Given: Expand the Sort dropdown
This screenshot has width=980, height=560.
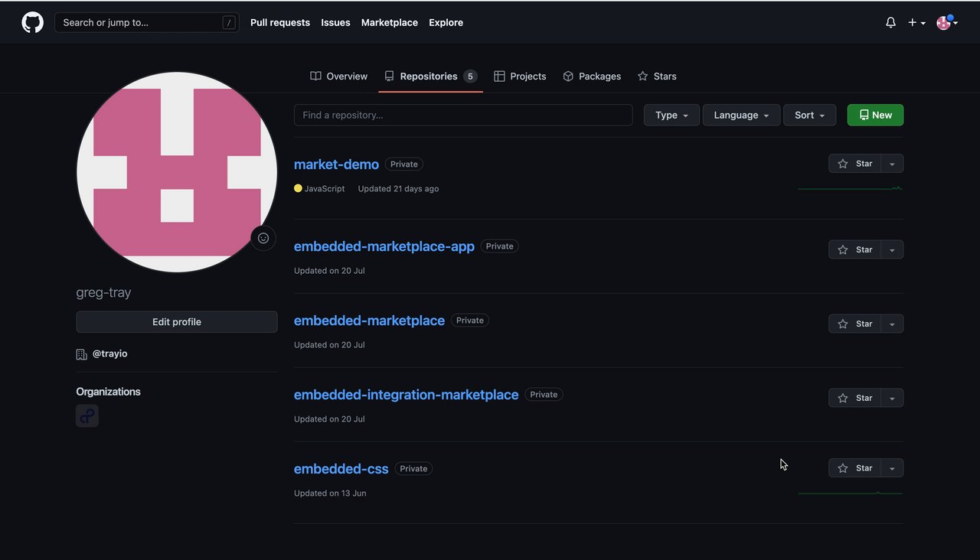Looking at the screenshot, I should tap(809, 115).
